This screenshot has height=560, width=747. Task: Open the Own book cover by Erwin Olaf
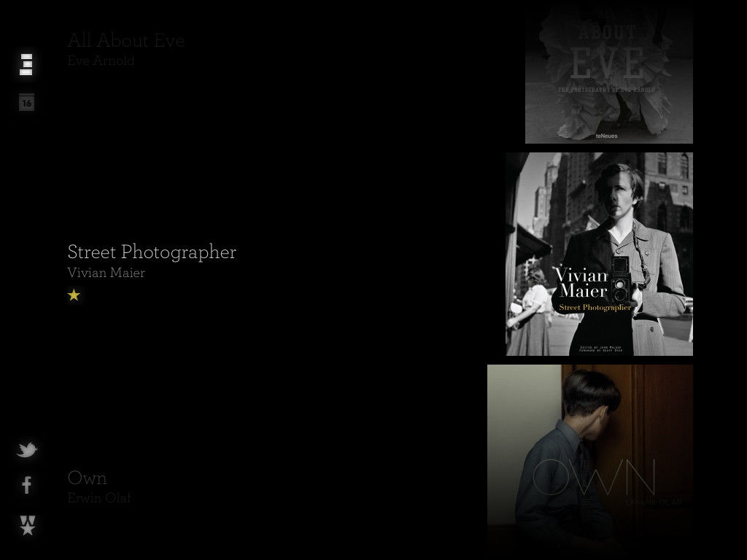tap(590, 459)
